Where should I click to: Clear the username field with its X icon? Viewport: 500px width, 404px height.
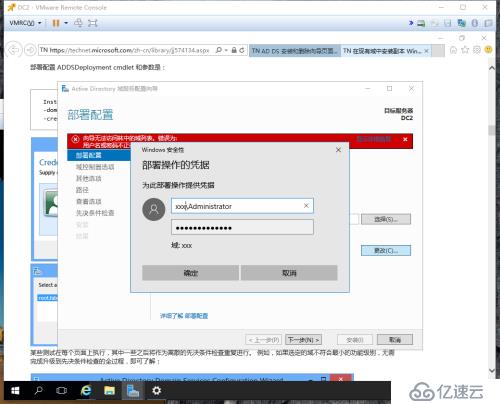coord(306,206)
